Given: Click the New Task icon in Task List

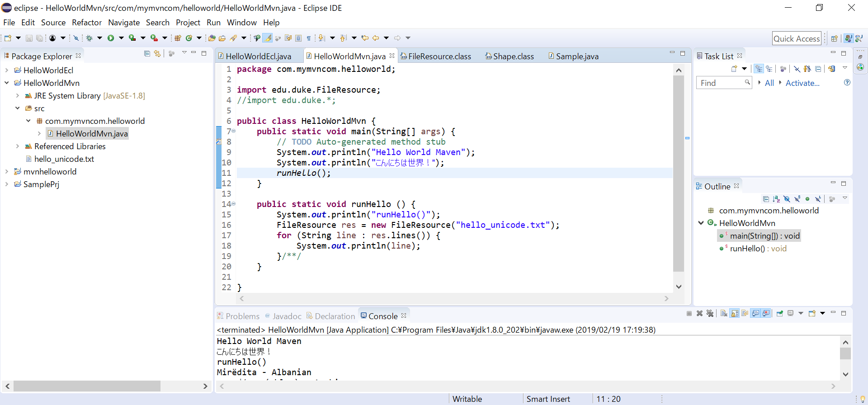Looking at the screenshot, I should [734, 69].
